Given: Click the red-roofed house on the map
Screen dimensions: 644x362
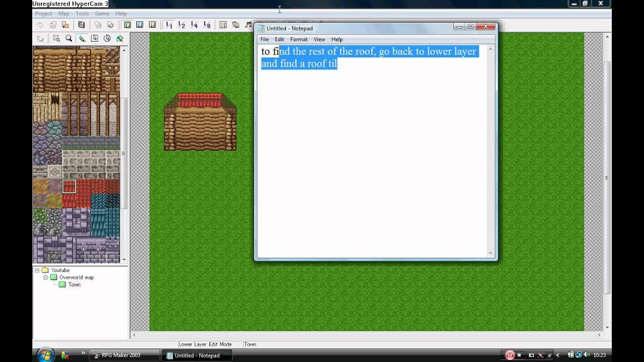Looking at the screenshot, I should pyautogui.click(x=200, y=121).
